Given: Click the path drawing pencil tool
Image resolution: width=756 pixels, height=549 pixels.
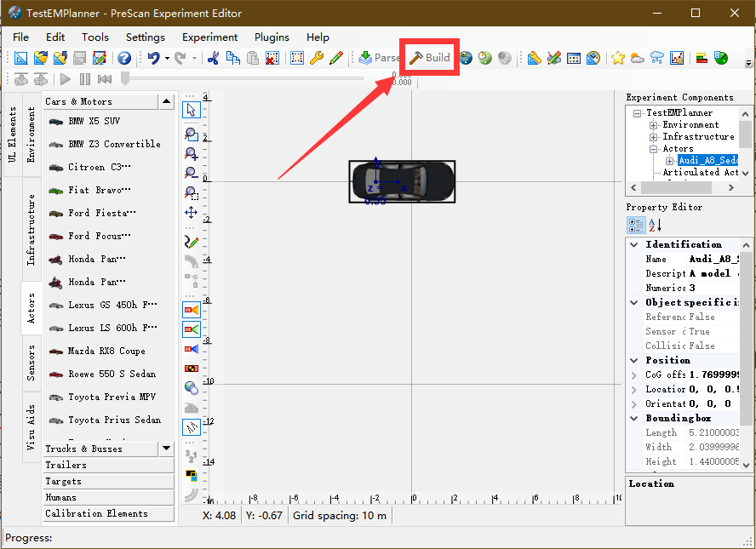Looking at the screenshot, I should [192, 242].
